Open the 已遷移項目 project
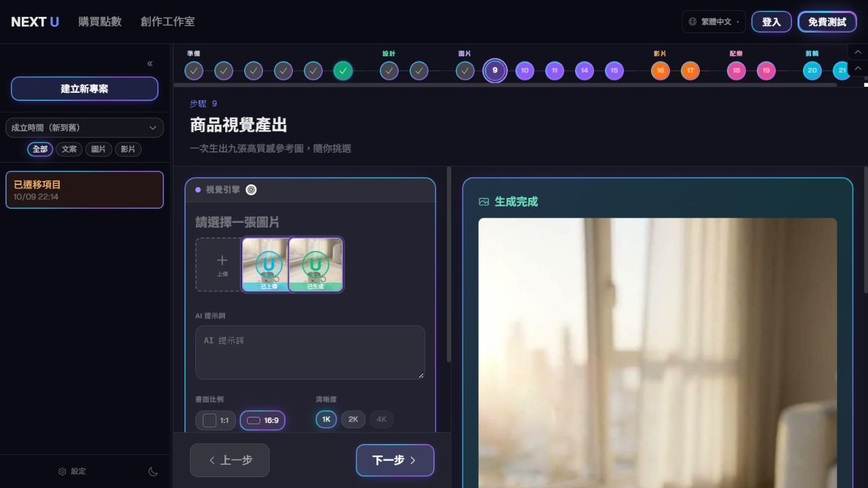This screenshot has width=868, height=488. coord(85,190)
